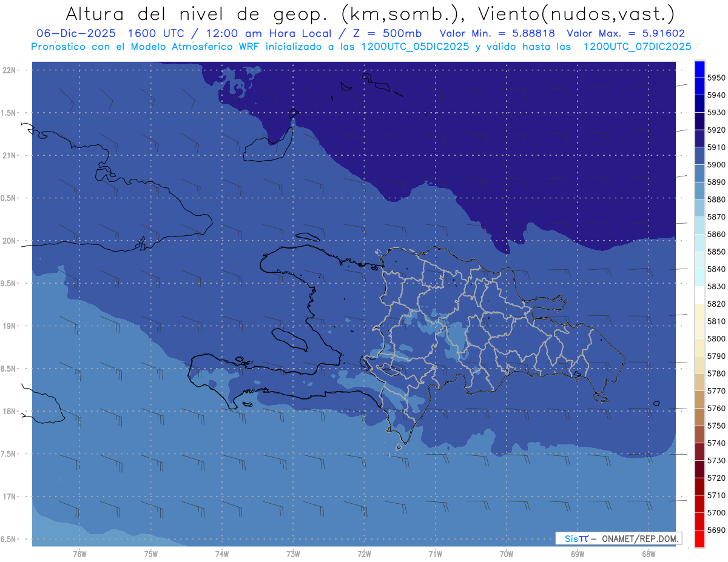Screen dimensions: 728x562
Task: Click the color bar value '5820'
Action: (x=716, y=304)
